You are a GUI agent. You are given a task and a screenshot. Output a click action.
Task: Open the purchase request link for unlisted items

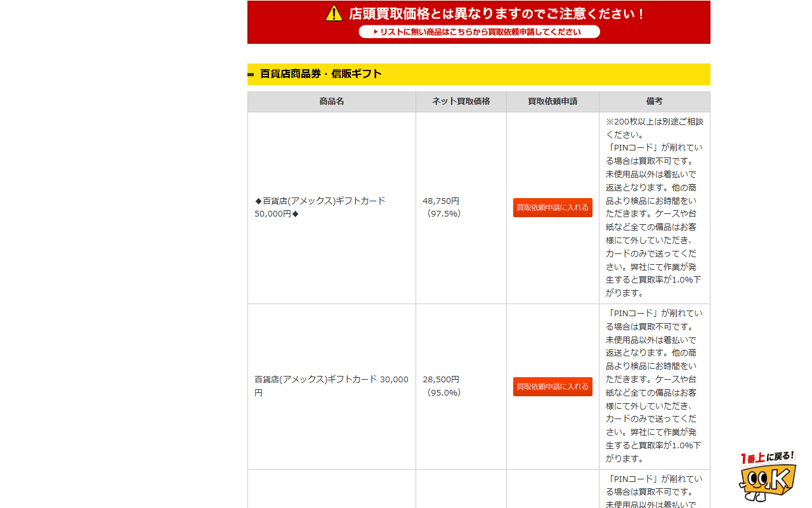(479, 32)
